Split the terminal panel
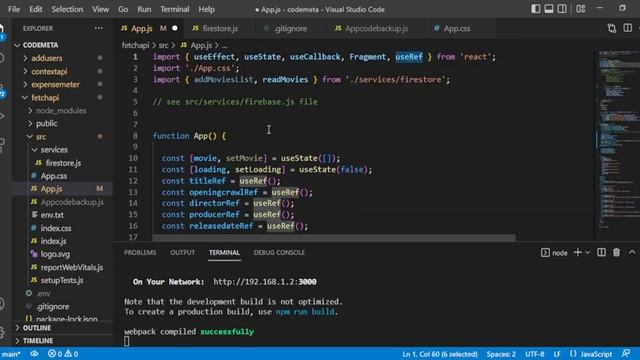 click(601, 253)
